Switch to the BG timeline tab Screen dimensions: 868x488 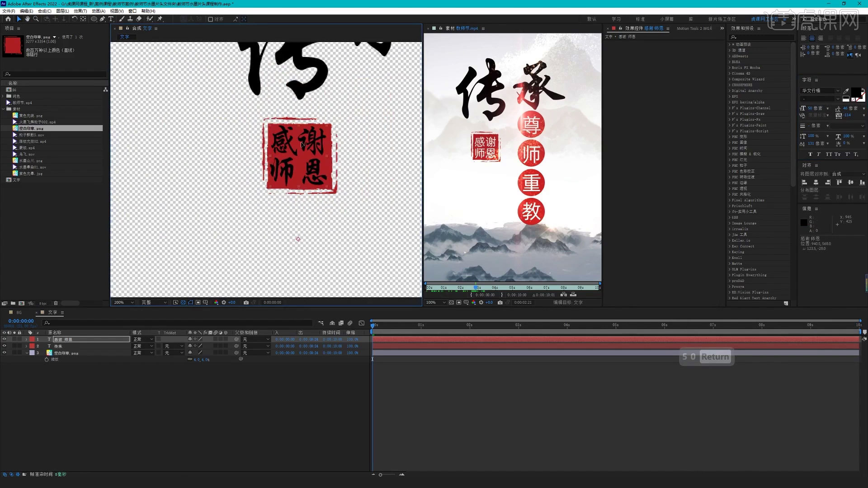click(19, 312)
